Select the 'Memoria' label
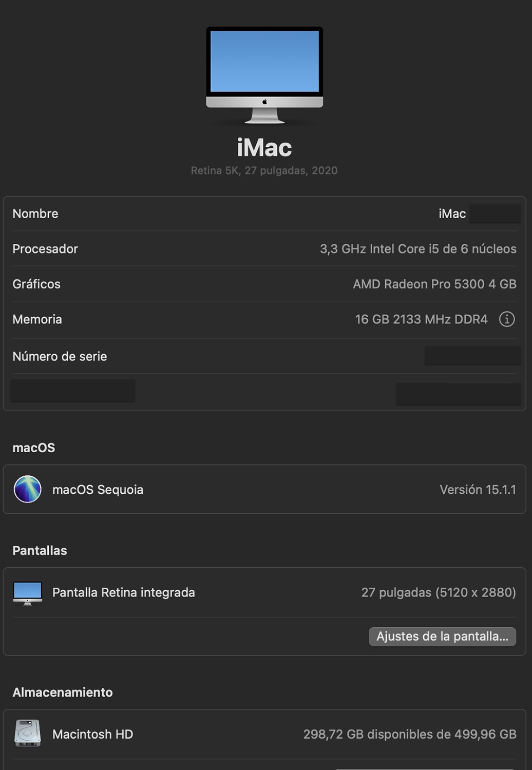Screen dimensions: 532x770 tap(37, 319)
